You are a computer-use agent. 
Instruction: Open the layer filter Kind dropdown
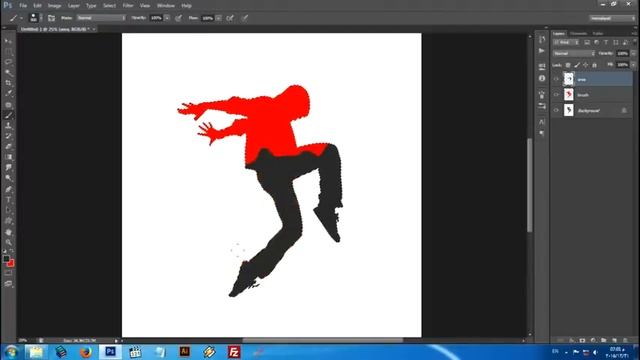[x=566, y=42]
